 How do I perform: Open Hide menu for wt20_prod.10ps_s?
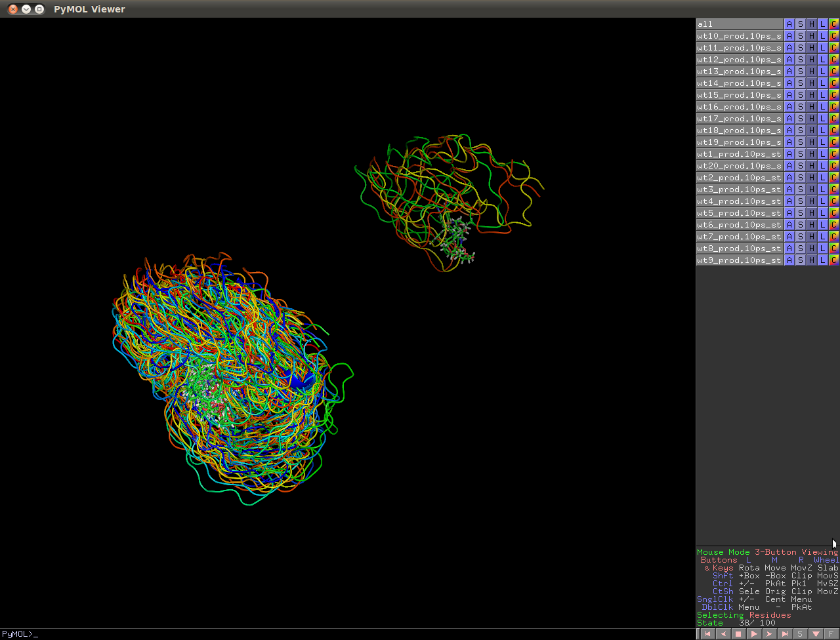coord(812,166)
